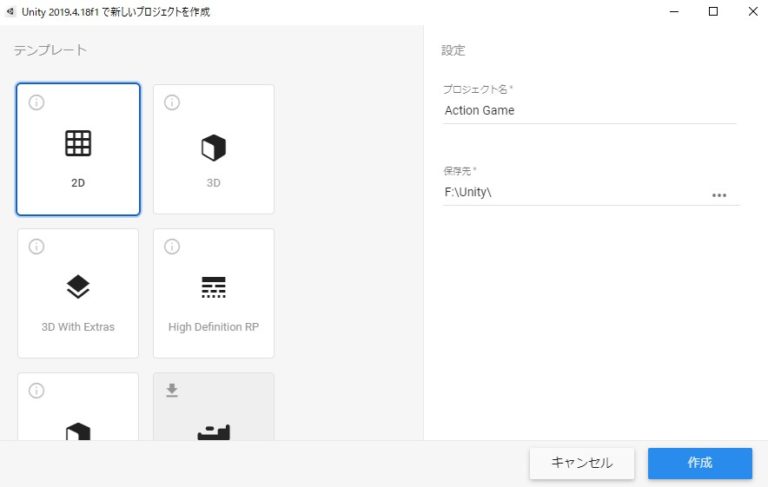Click the High Definition RP icon
Viewport: 768px width, 487px height.
point(213,288)
